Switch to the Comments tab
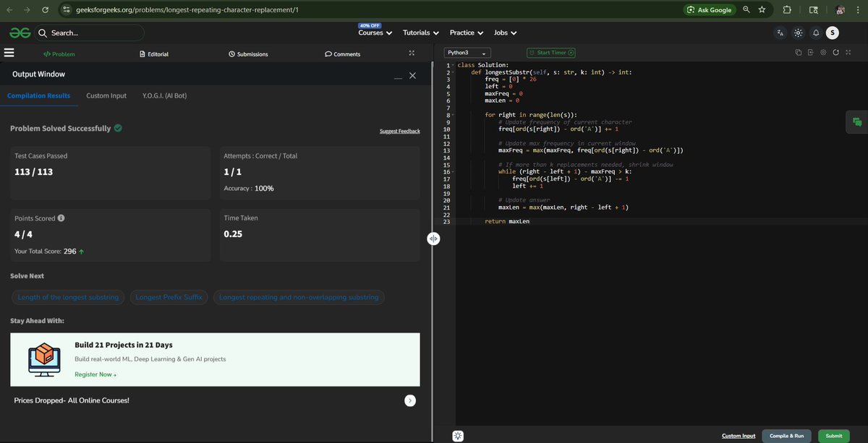Image resolution: width=868 pixels, height=443 pixels. [343, 54]
